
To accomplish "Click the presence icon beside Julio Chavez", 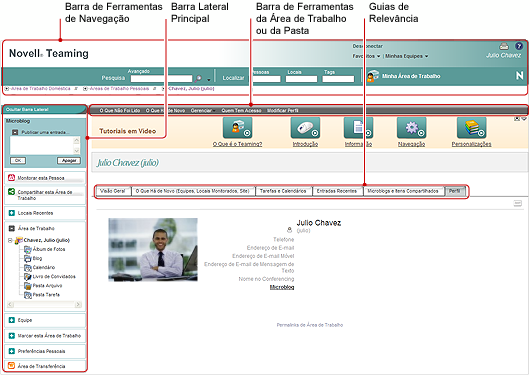I will (289, 230).
